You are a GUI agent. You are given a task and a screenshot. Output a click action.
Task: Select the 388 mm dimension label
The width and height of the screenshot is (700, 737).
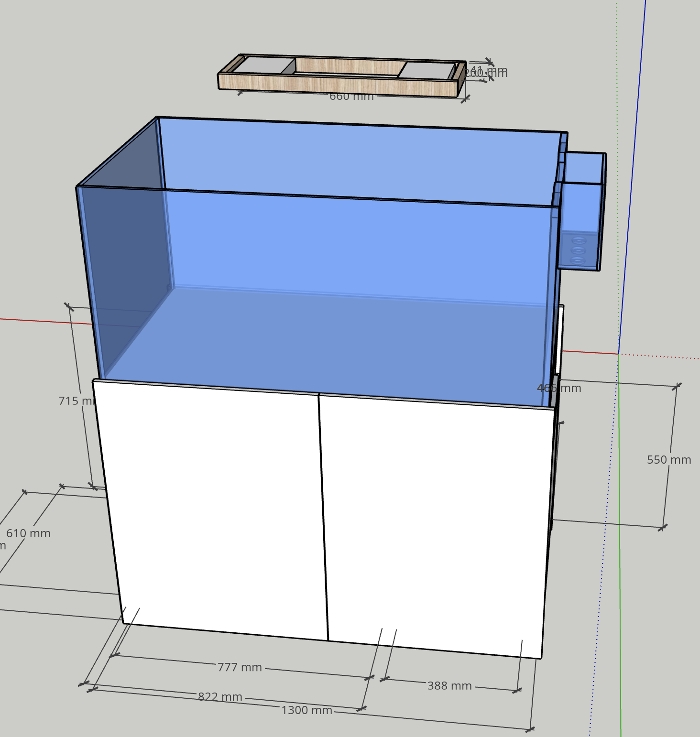pyautogui.click(x=449, y=686)
